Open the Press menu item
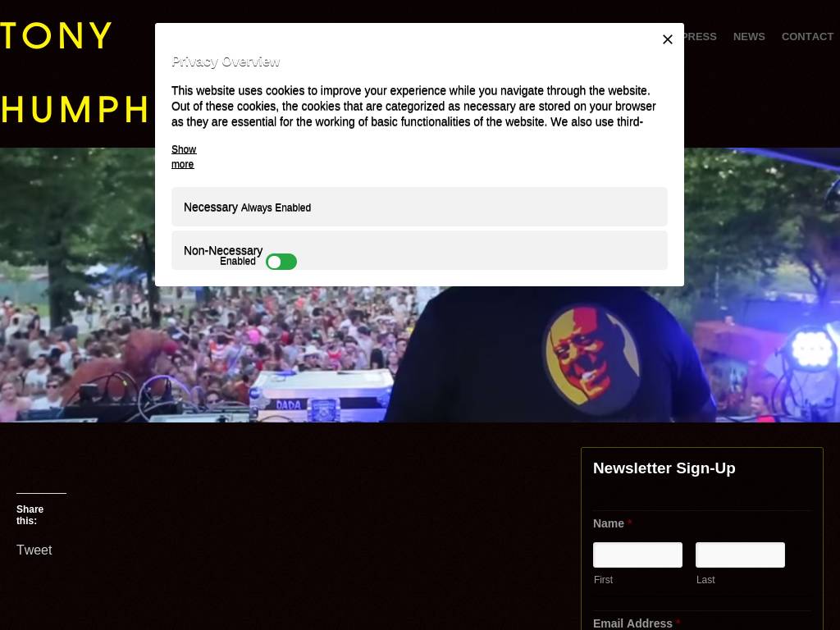 pos(701,36)
